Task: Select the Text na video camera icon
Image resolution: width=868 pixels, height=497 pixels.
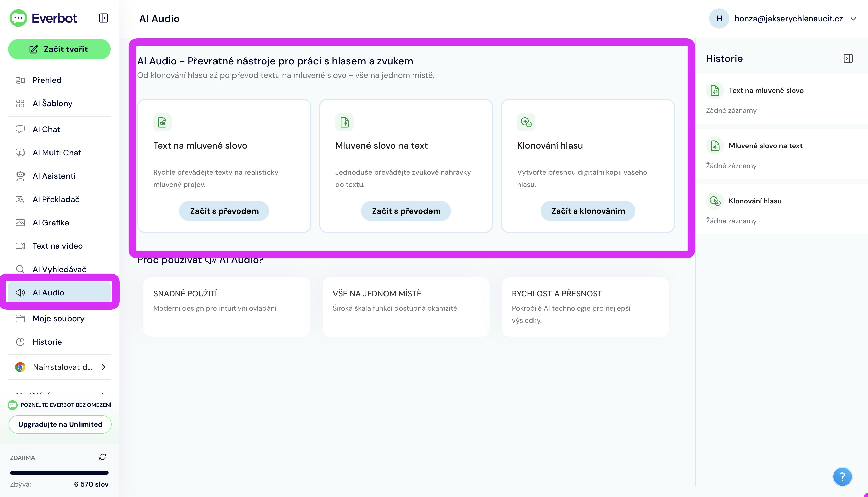Action: (x=20, y=246)
